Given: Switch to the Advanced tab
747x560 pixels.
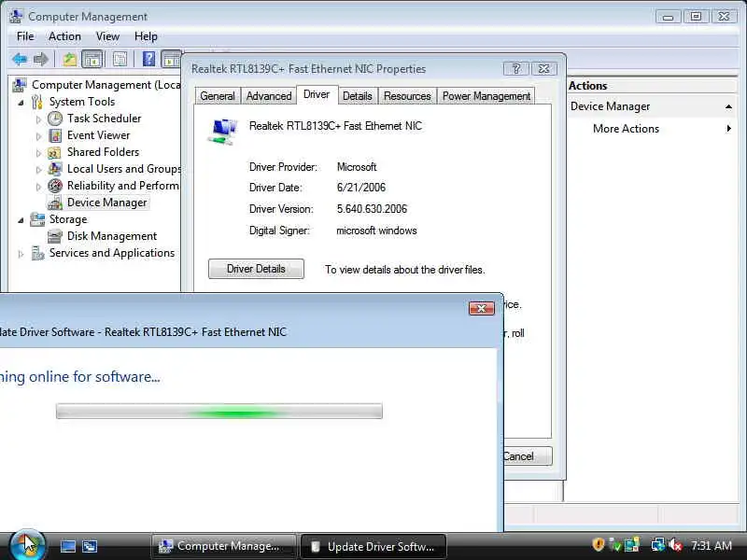Looking at the screenshot, I should coord(269,96).
